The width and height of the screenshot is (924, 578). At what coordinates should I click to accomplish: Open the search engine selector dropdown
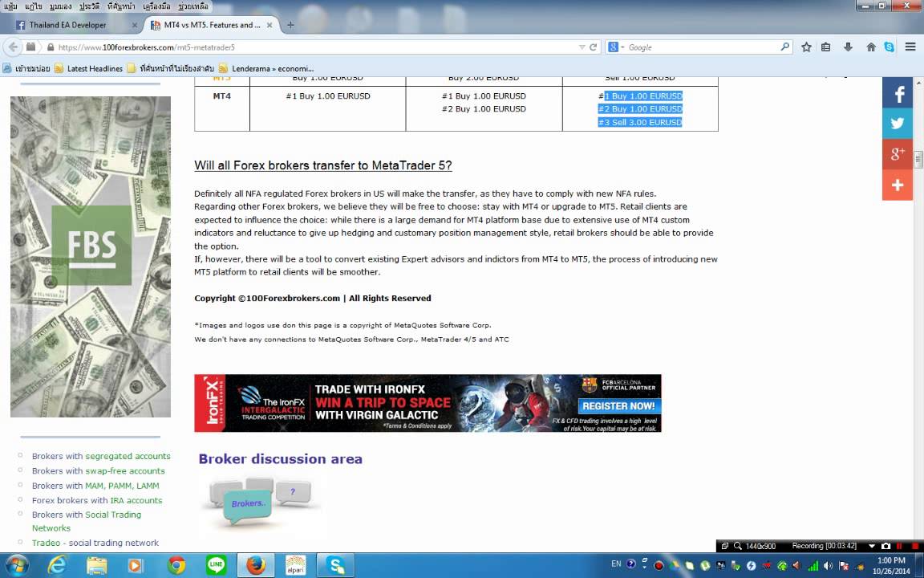tap(616, 47)
